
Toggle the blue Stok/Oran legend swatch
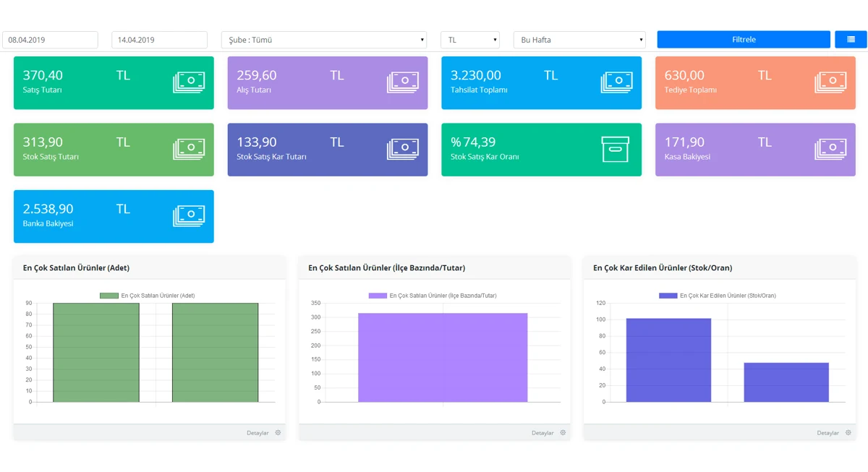[668, 296]
